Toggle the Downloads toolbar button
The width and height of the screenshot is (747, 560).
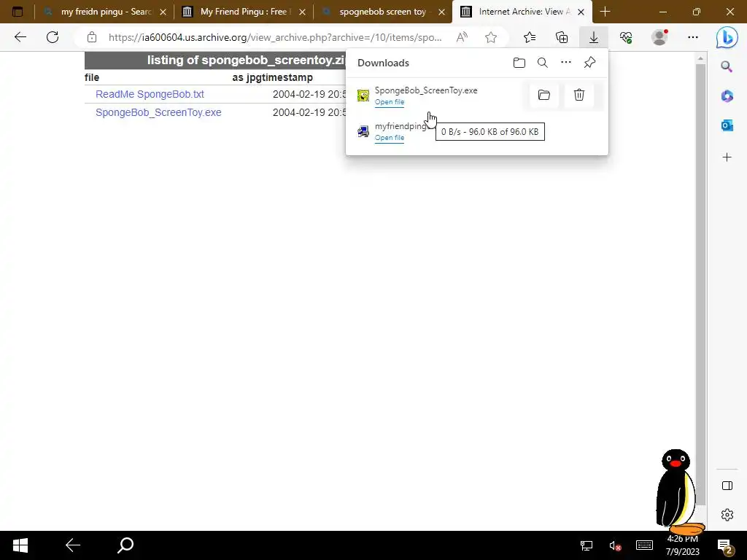pyautogui.click(x=594, y=37)
